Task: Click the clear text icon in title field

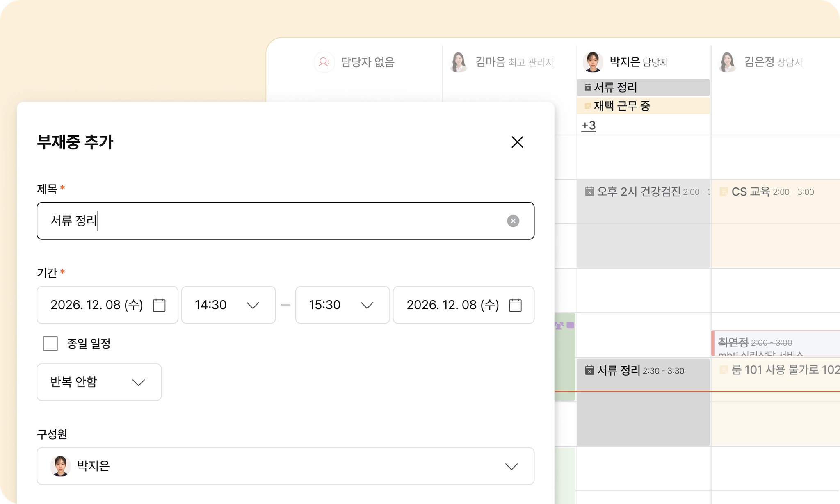Action: tap(513, 221)
